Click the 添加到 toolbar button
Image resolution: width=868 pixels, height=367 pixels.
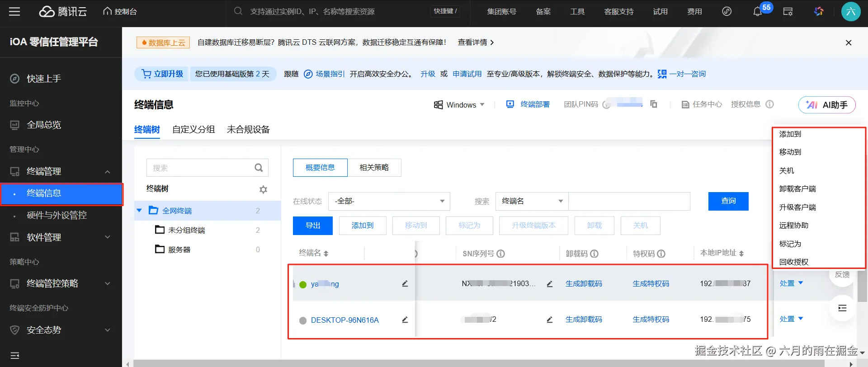363,226
